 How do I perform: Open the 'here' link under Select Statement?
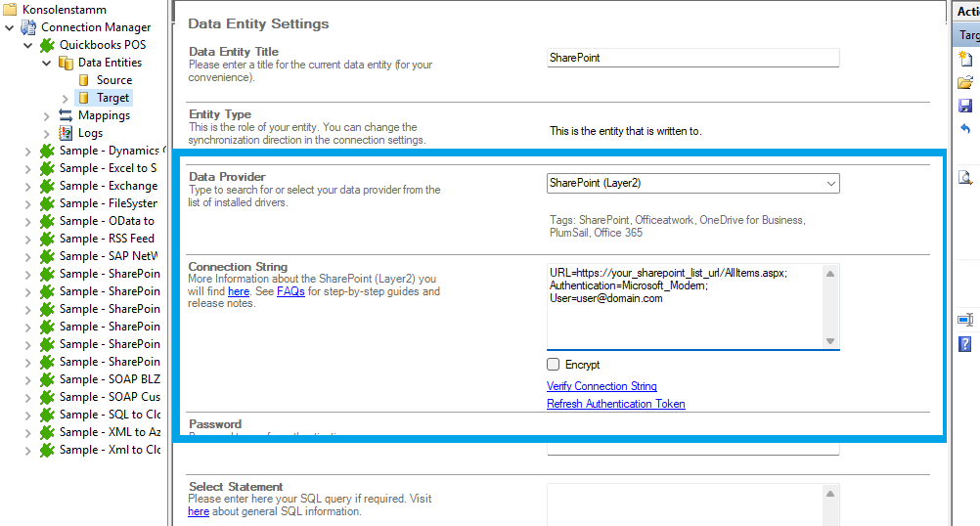tap(199, 511)
